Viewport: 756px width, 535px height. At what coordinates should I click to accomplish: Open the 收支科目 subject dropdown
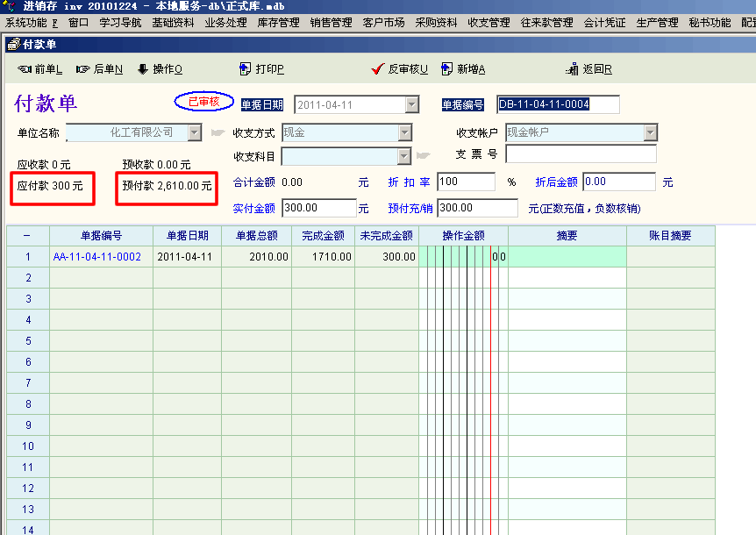(x=404, y=156)
